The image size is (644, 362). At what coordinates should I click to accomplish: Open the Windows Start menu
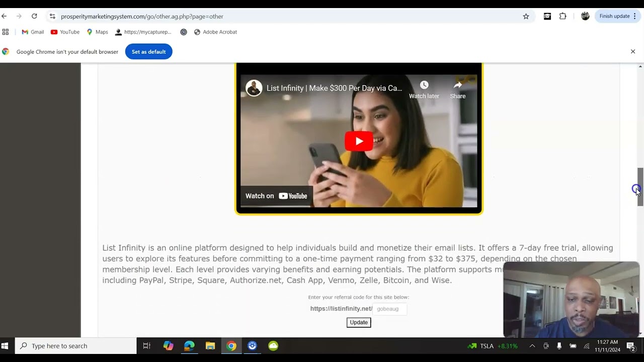[5, 346]
